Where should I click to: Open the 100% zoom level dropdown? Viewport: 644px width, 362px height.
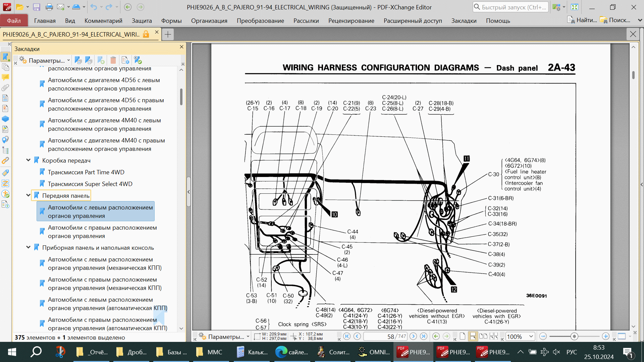[x=531, y=336]
